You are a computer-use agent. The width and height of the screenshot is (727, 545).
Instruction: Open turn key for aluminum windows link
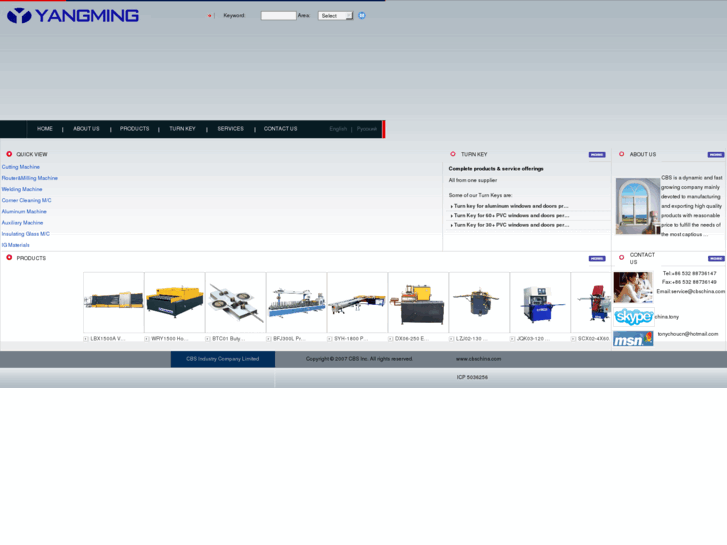pos(510,206)
